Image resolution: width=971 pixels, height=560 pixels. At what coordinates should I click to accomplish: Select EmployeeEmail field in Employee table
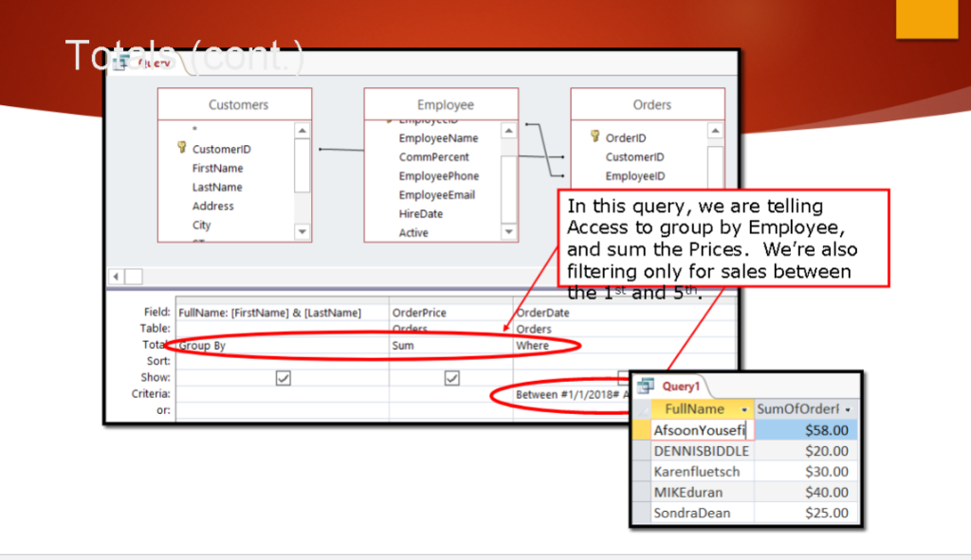point(436,195)
